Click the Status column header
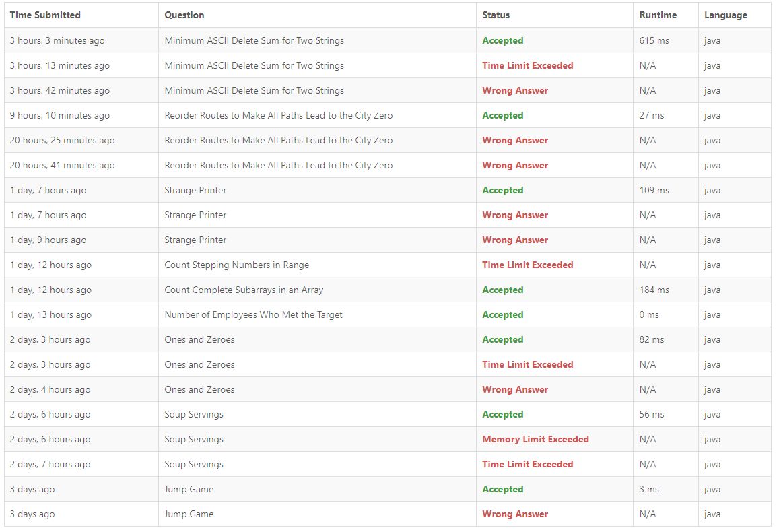 pyautogui.click(x=496, y=15)
